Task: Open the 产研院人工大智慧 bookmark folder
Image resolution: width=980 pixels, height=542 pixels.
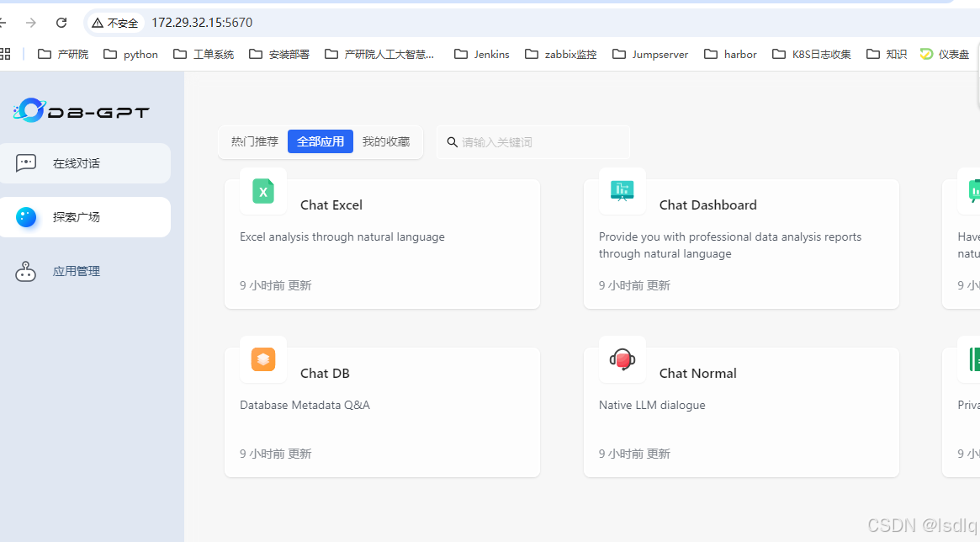Action: (x=379, y=55)
